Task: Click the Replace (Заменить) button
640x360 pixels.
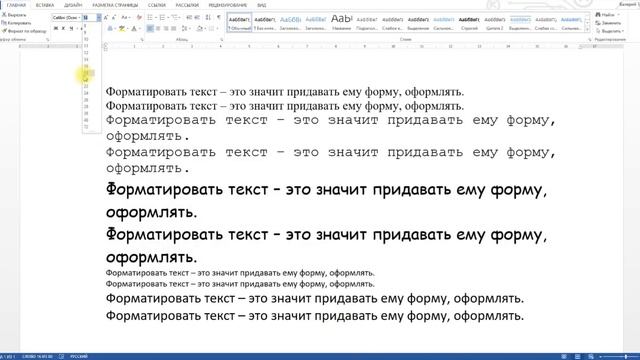Action: pyautogui.click(x=608, y=23)
